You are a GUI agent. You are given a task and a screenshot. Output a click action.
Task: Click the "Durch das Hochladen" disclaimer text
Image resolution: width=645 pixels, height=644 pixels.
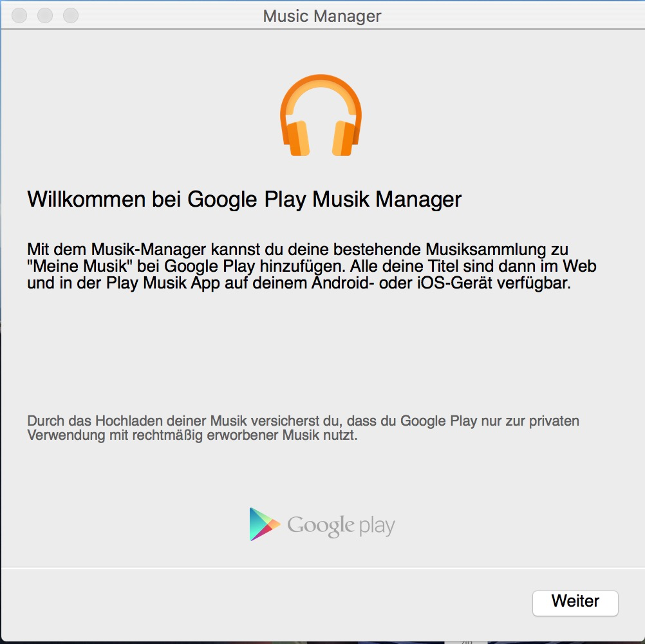303,428
